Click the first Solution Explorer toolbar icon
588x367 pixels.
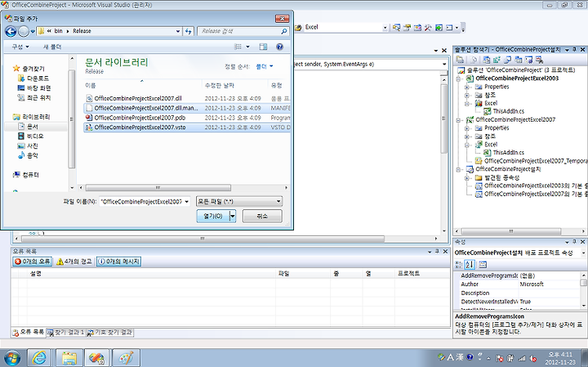pos(460,60)
